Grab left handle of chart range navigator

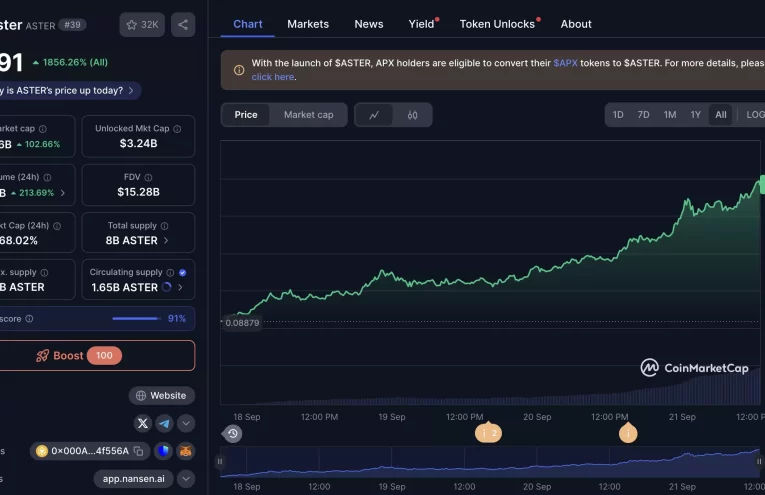click(x=220, y=461)
